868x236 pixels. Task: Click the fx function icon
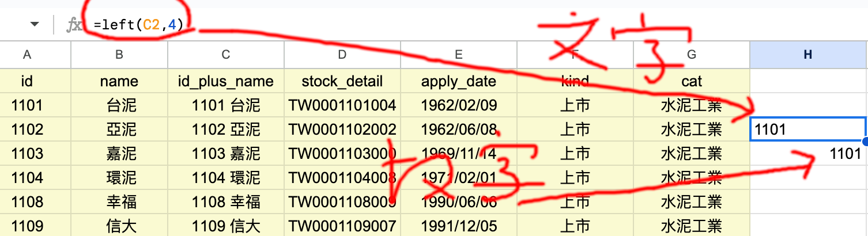(x=74, y=25)
